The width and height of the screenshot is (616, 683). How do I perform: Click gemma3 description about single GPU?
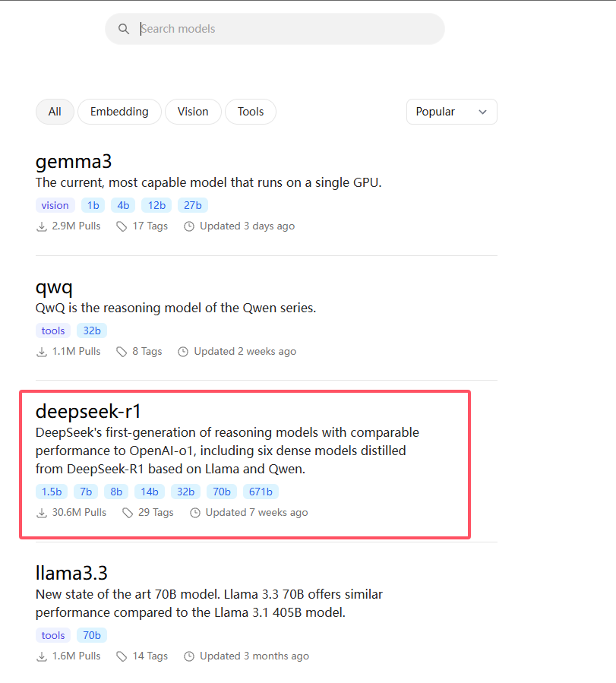click(209, 182)
